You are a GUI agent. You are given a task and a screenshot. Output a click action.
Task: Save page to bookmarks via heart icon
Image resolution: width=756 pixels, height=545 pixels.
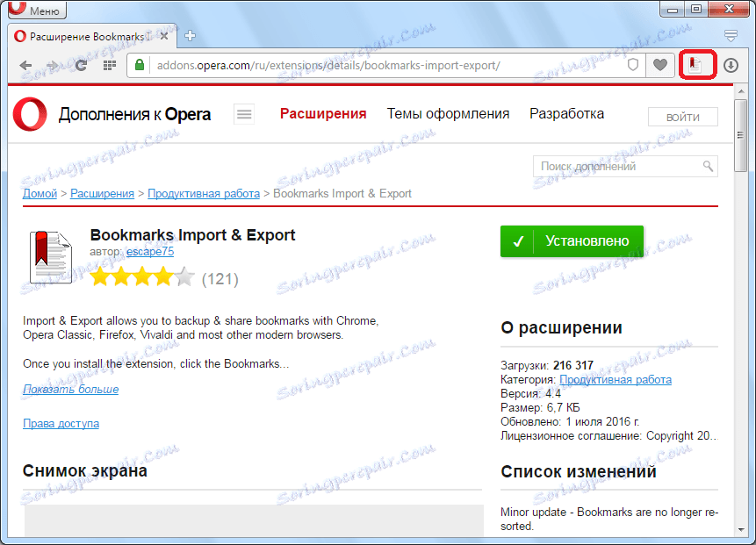coord(659,65)
